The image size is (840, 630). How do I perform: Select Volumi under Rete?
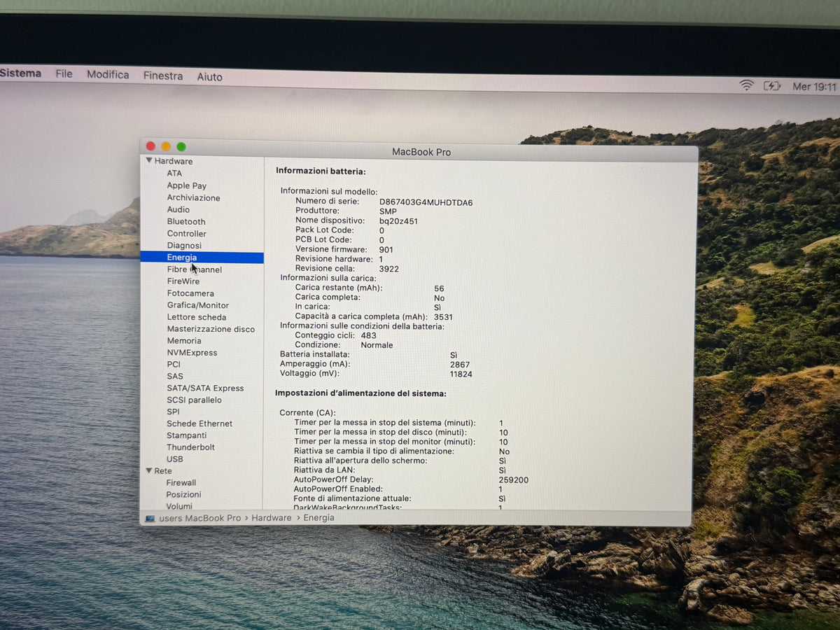point(179,506)
